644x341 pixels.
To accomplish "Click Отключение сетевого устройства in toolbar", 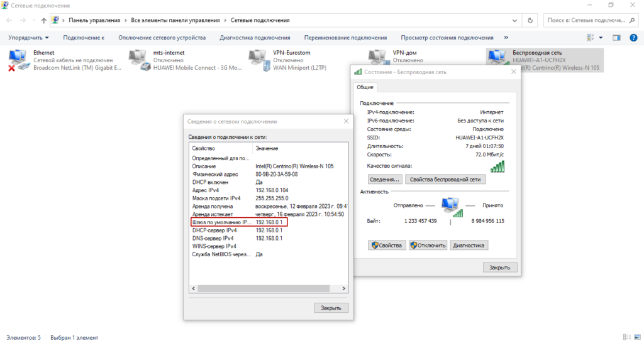I will point(162,38).
